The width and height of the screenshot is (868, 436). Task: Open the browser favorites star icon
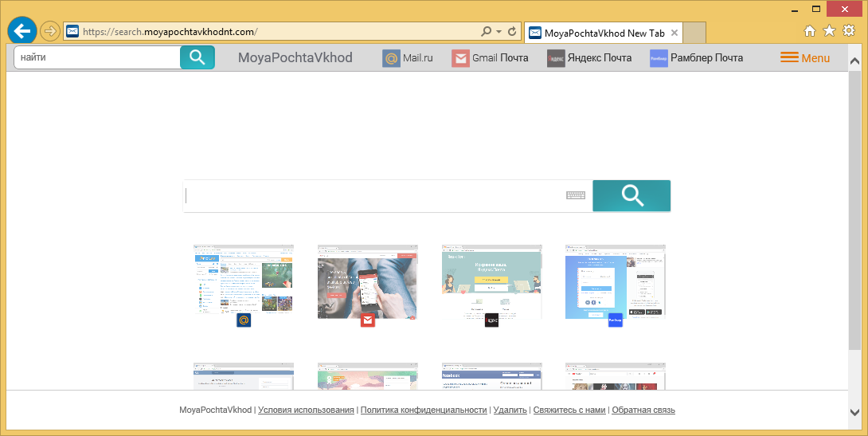click(x=829, y=31)
